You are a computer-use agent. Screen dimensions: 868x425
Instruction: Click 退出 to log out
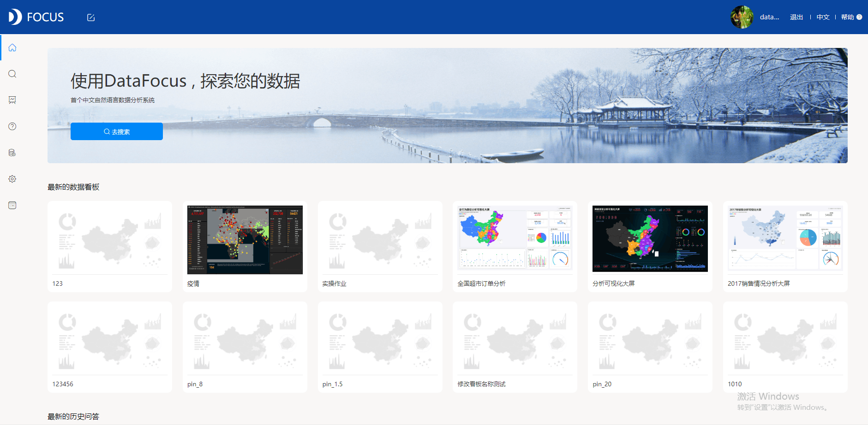coord(796,17)
